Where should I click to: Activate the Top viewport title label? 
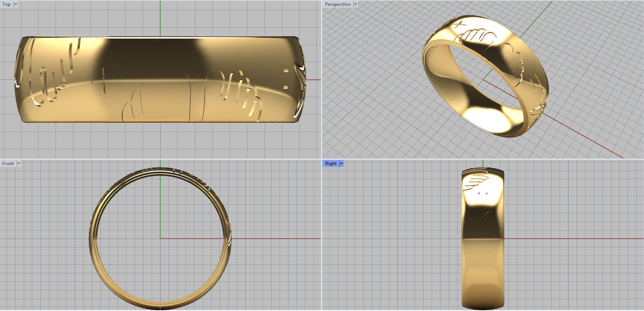pyautogui.click(x=6, y=4)
